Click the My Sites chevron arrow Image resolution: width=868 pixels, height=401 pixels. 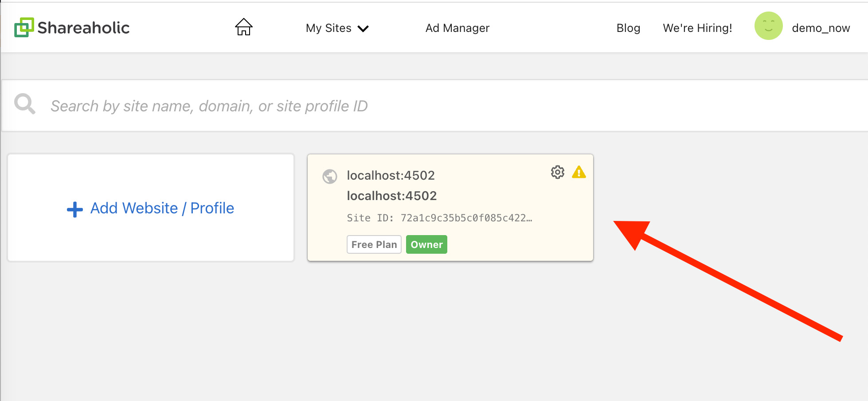coord(363,29)
